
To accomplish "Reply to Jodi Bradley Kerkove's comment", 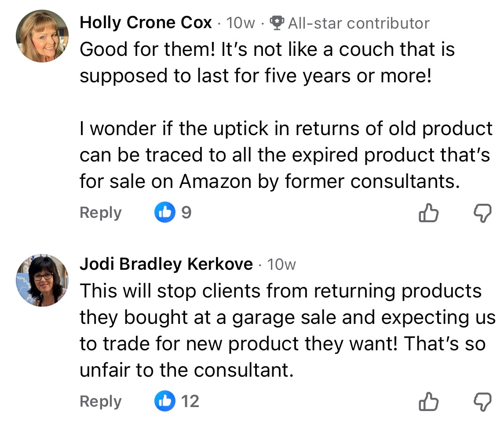I will (x=100, y=401).
